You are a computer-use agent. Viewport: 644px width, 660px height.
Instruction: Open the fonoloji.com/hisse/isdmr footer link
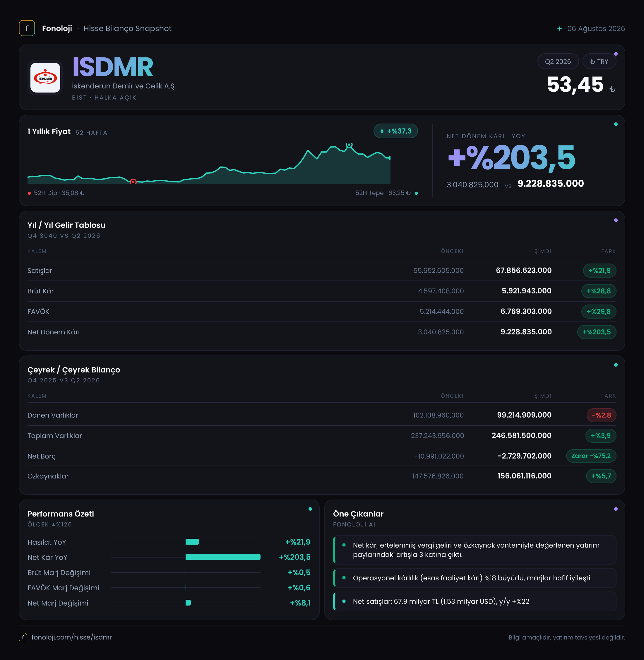(71, 637)
